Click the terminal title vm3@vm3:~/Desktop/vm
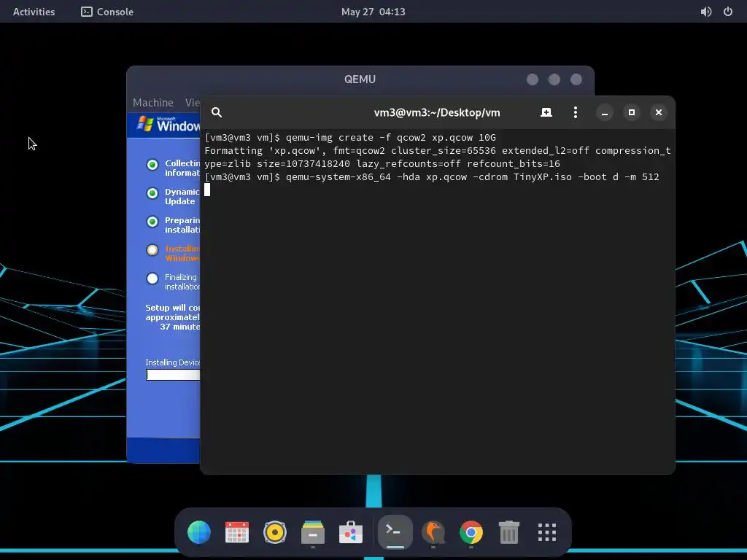The image size is (747, 560). point(437,113)
